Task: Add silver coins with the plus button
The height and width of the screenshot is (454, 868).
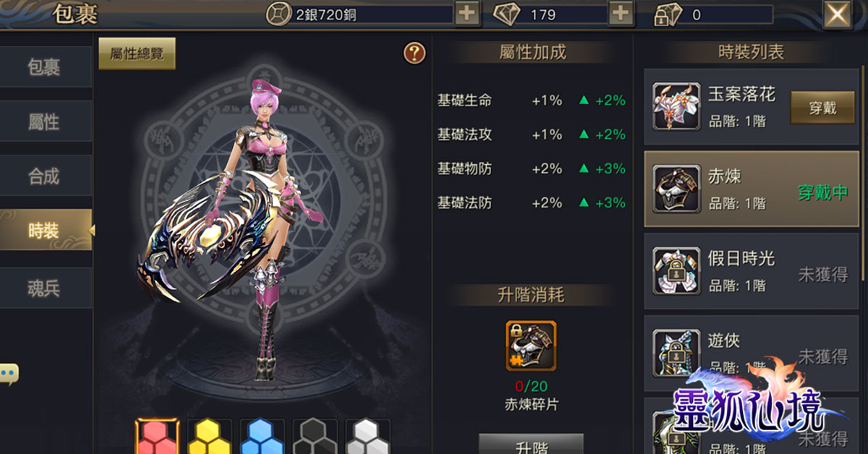Action: [x=467, y=14]
